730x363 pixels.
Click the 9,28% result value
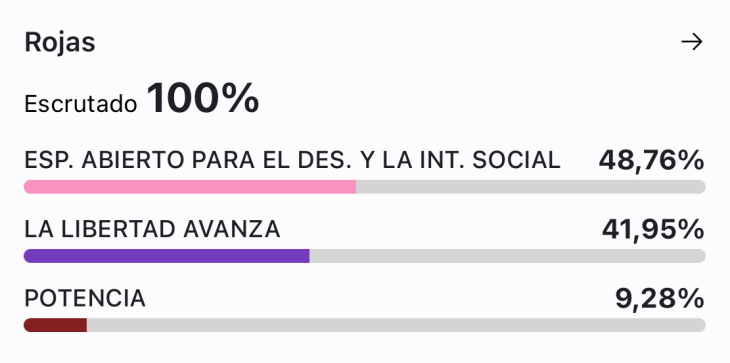point(660,298)
